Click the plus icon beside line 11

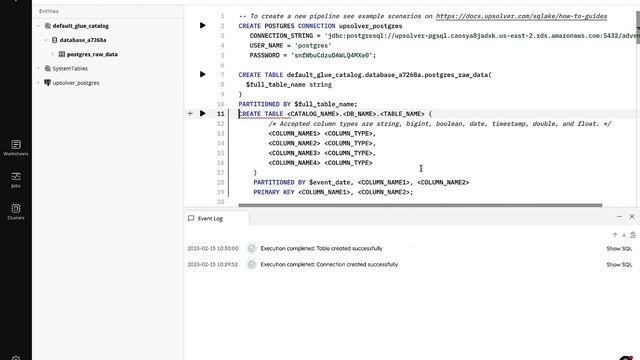(190, 113)
